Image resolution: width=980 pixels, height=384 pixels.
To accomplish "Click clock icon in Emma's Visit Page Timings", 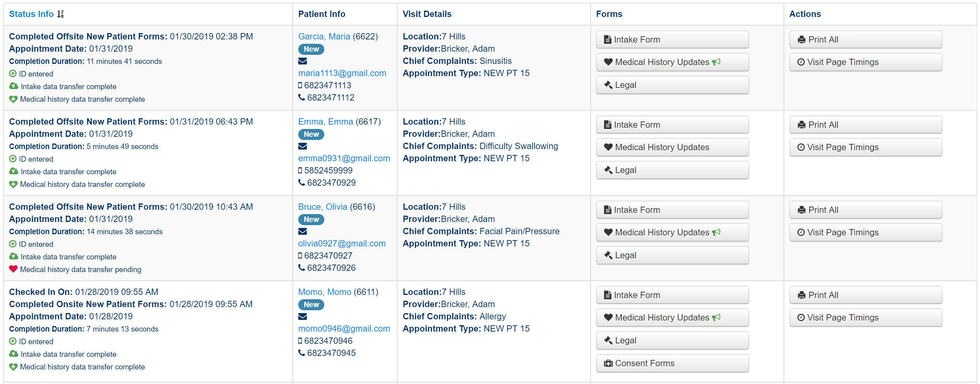I will 801,147.
